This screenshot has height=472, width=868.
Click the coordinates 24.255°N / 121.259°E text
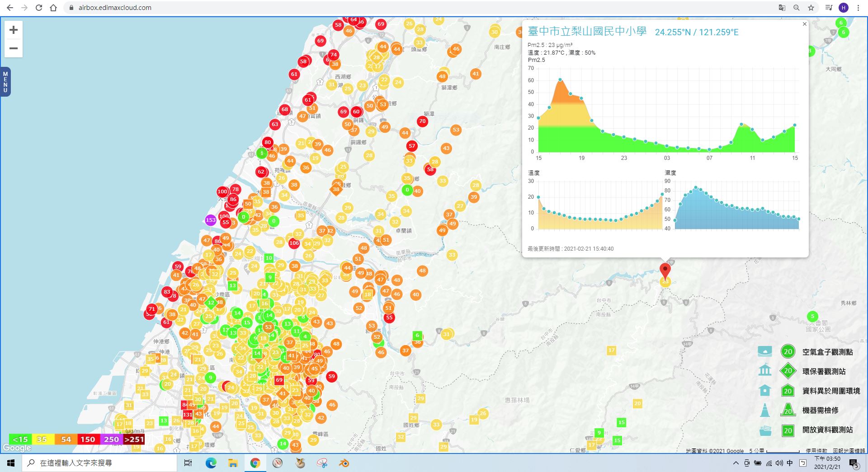697,32
